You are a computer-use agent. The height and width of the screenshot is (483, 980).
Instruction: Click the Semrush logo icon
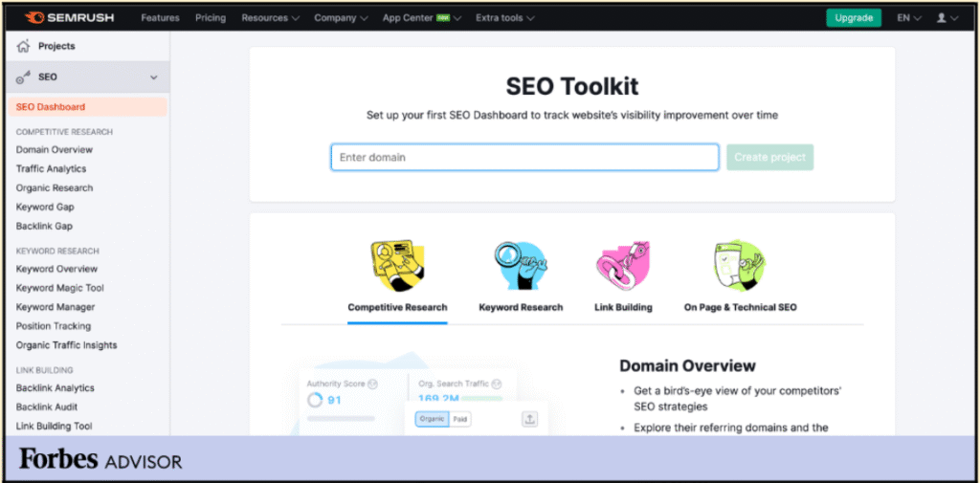coord(34,17)
